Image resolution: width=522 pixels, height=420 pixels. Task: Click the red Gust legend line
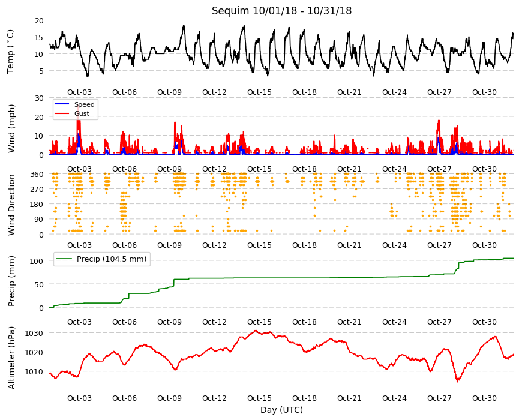click(62, 113)
